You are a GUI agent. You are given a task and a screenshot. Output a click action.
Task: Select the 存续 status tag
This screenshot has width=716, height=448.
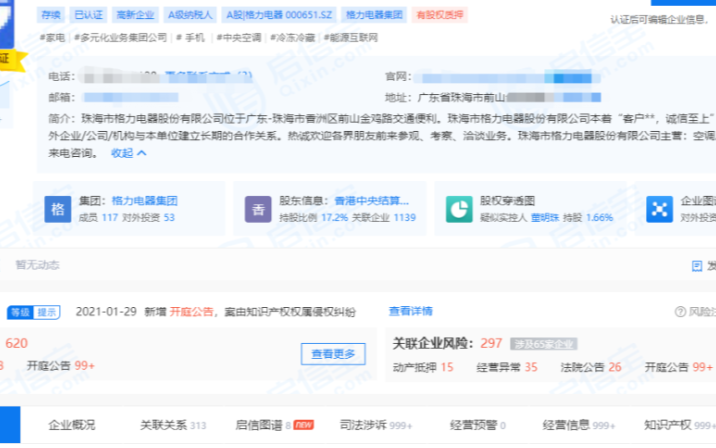(51, 15)
